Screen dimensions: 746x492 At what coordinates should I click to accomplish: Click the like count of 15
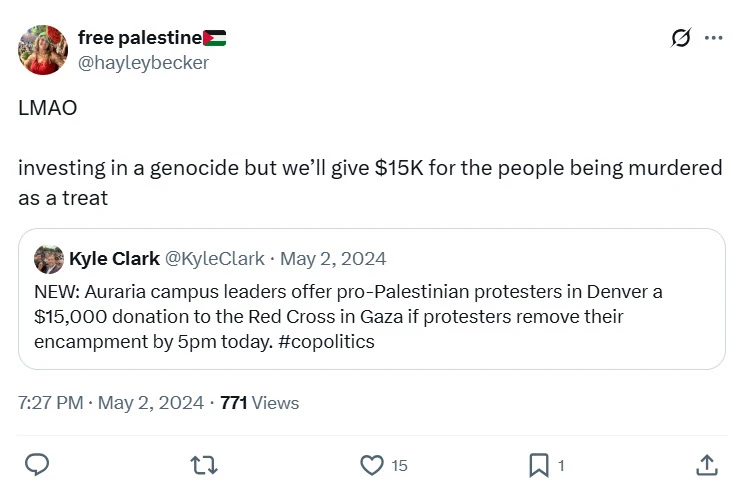(x=399, y=465)
